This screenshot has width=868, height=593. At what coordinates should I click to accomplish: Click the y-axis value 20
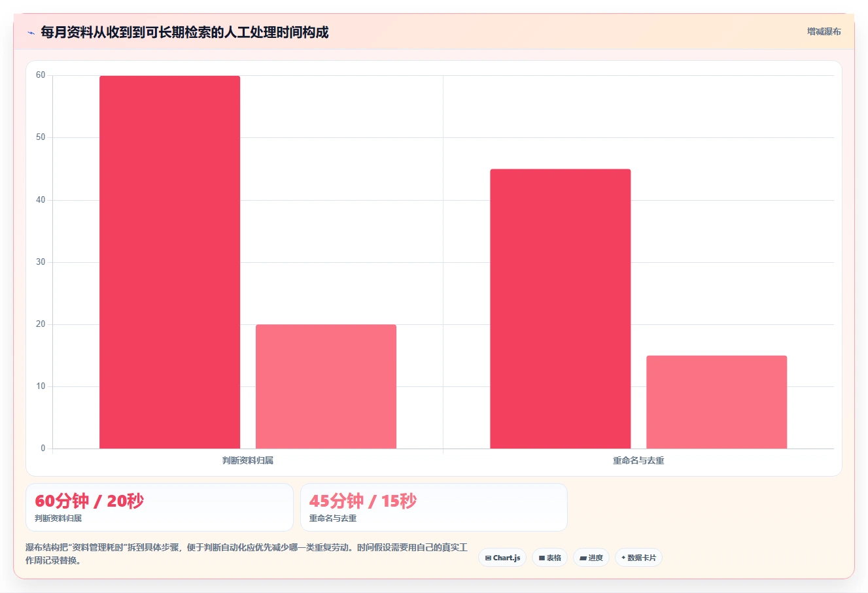point(41,324)
